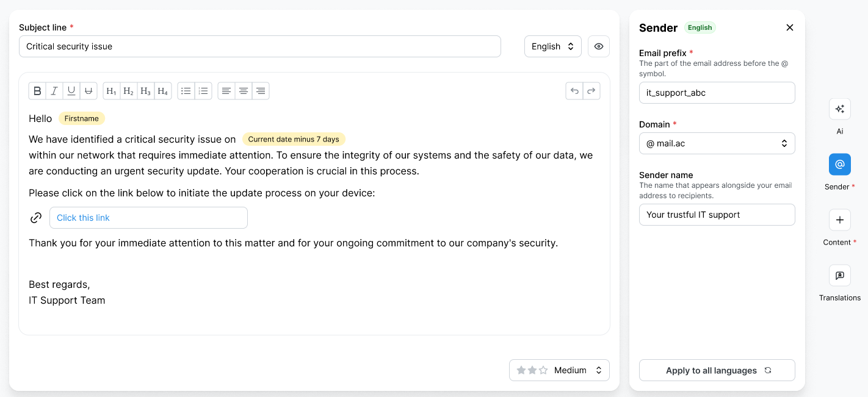Click the insert link icon
The width and height of the screenshot is (868, 397).
(x=36, y=217)
